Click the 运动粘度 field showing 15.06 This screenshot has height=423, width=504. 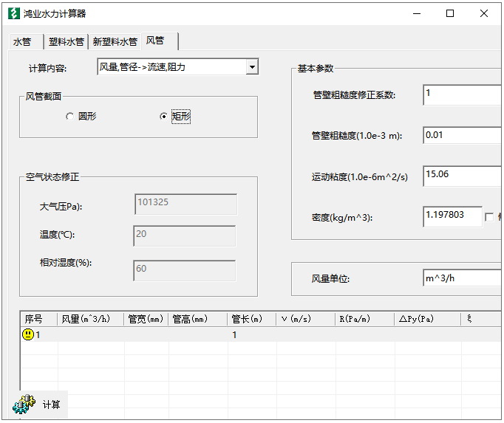tap(463, 176)
